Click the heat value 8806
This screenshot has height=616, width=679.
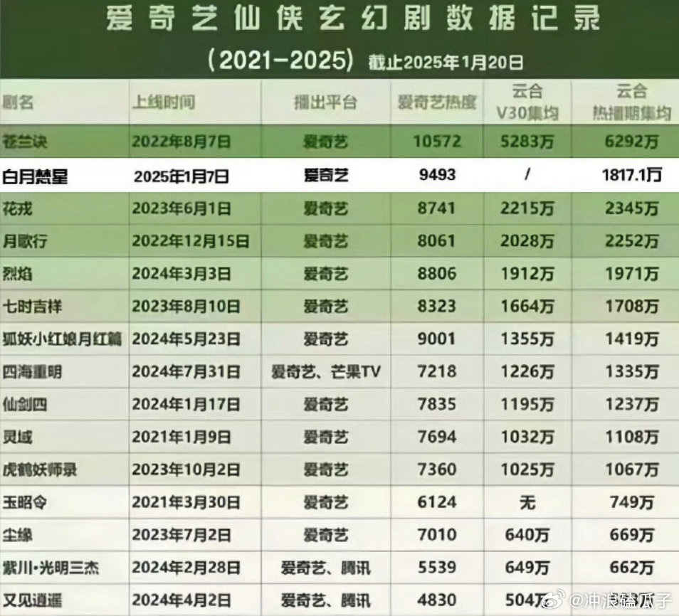pos(437,274)
